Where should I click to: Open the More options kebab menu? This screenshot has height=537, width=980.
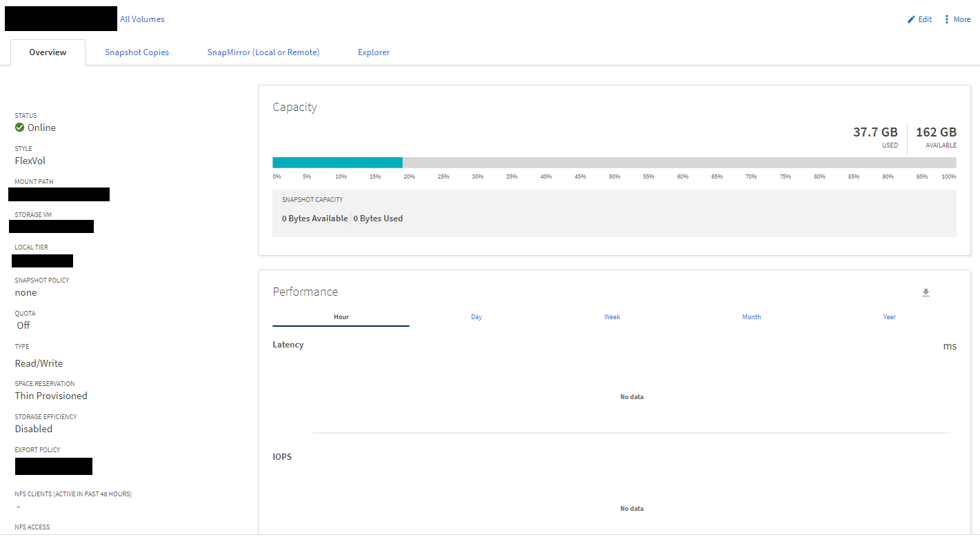(x=947, y=19)
